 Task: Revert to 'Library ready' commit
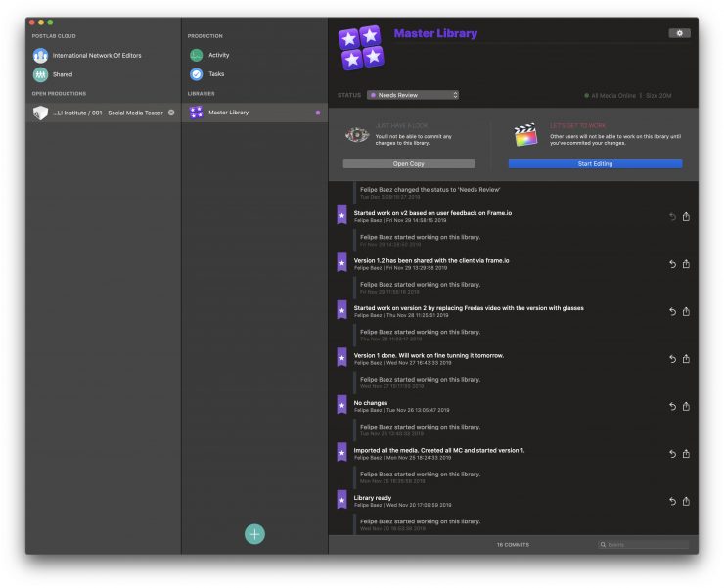tap(672, 501)
